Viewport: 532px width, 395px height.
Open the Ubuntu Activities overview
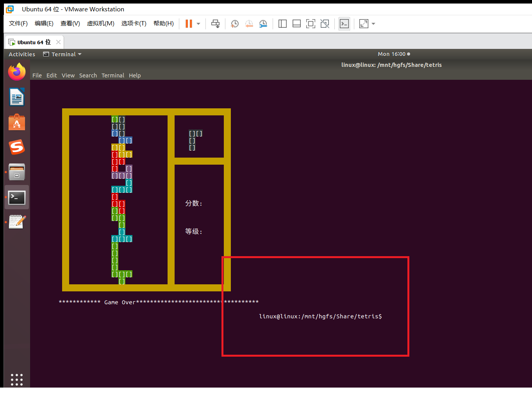[22, 54]
